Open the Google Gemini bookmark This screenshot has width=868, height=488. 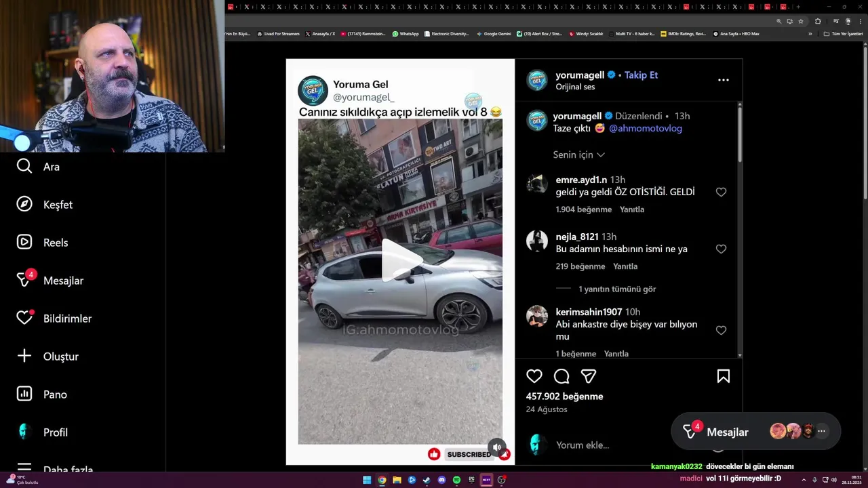[494, 33]
